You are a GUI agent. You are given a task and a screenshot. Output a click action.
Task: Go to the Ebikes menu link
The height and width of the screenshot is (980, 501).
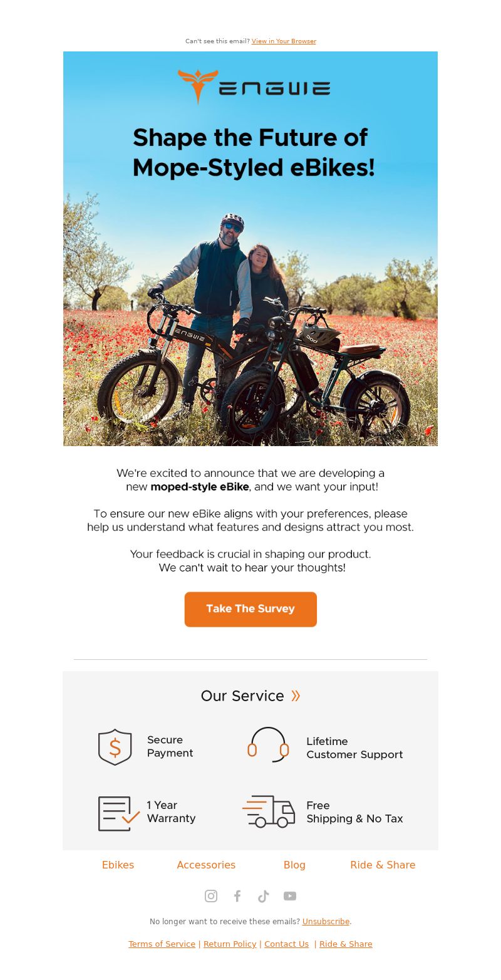(118, 865)
